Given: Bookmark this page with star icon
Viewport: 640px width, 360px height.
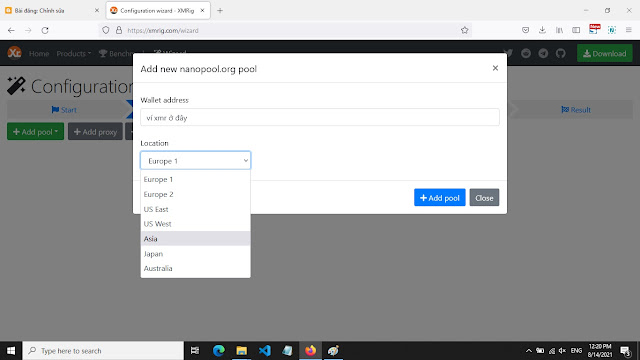Looking at the screenshot, I should 464,30.
